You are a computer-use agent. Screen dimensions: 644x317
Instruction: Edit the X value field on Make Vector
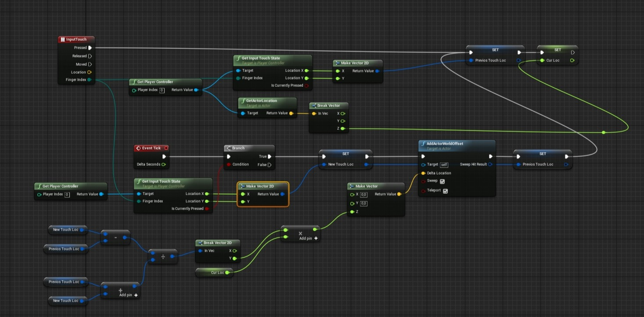pos(364,195)
